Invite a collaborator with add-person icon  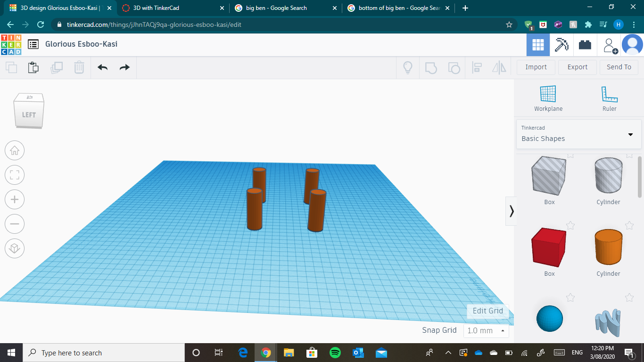tap(610, 45)
